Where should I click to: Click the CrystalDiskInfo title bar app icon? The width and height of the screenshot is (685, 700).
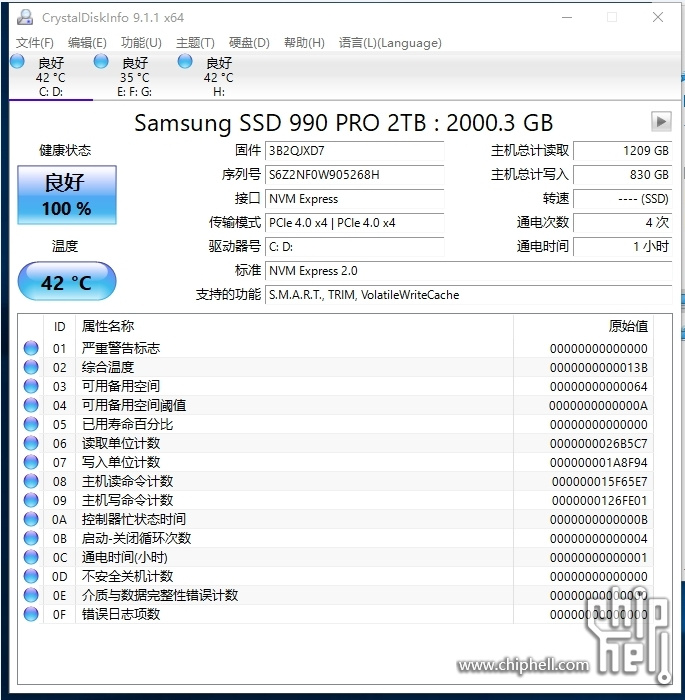25,17
